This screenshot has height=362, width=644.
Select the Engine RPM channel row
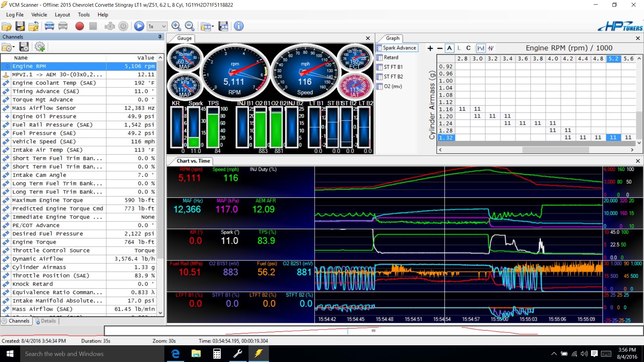tap(79, 66)
